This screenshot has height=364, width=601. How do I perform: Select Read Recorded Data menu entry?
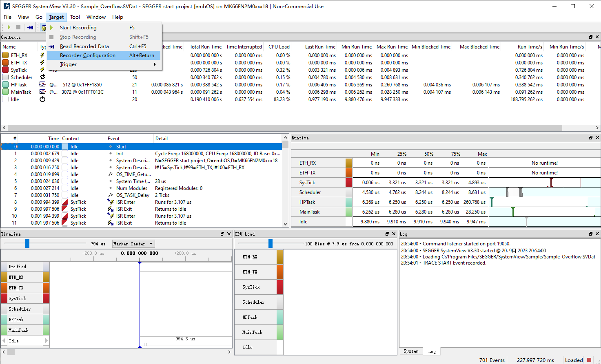pos(104,46)
